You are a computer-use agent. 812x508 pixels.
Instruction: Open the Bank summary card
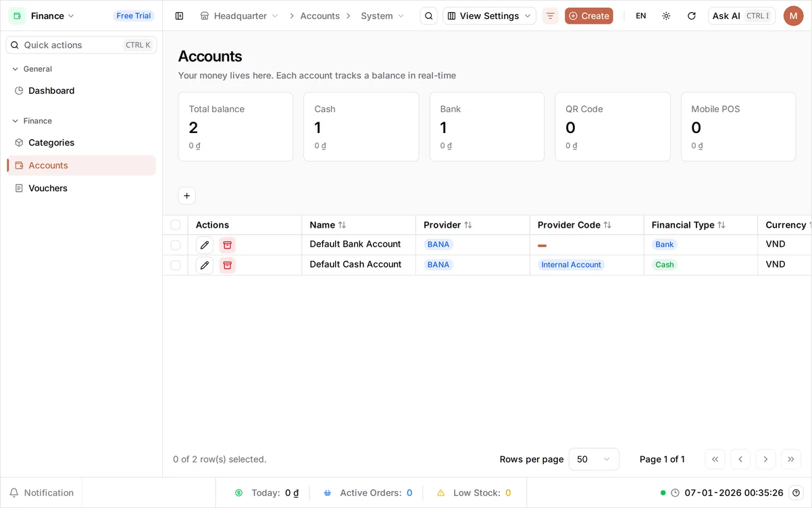487,127
